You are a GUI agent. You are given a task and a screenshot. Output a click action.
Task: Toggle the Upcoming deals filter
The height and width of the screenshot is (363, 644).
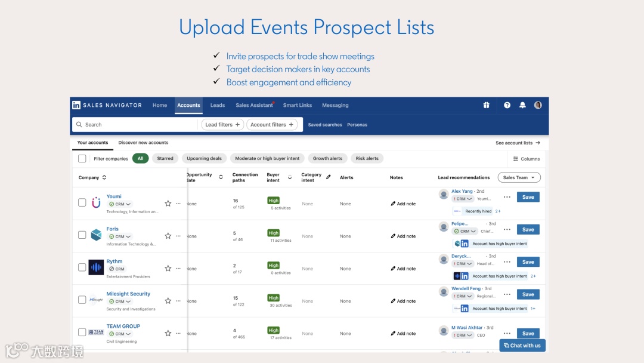tap(204, 158)
